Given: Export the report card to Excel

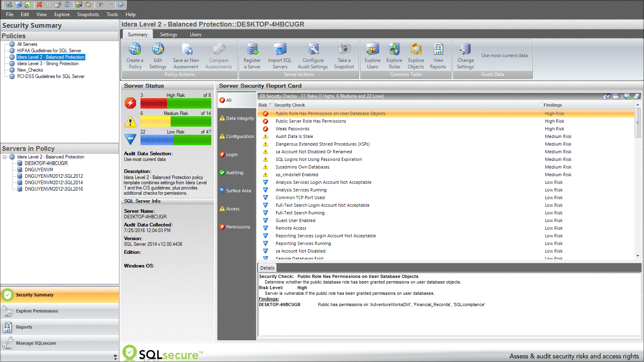Looking at the screenshot, I should click(627, 96).
